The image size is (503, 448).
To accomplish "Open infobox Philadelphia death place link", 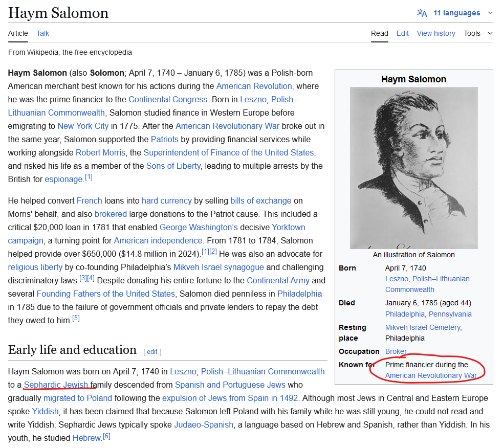I will click(405, 315).
